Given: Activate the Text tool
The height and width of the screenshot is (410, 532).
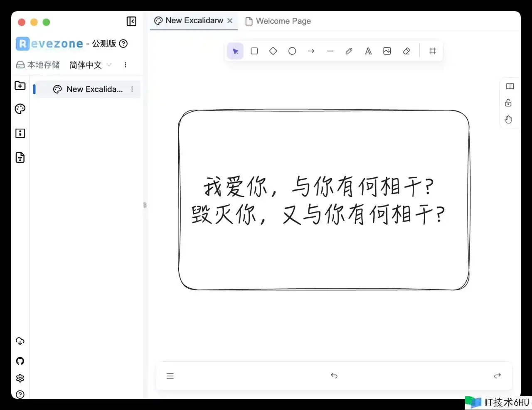Looking at the screenshot, I should click(x=368, y=51).
